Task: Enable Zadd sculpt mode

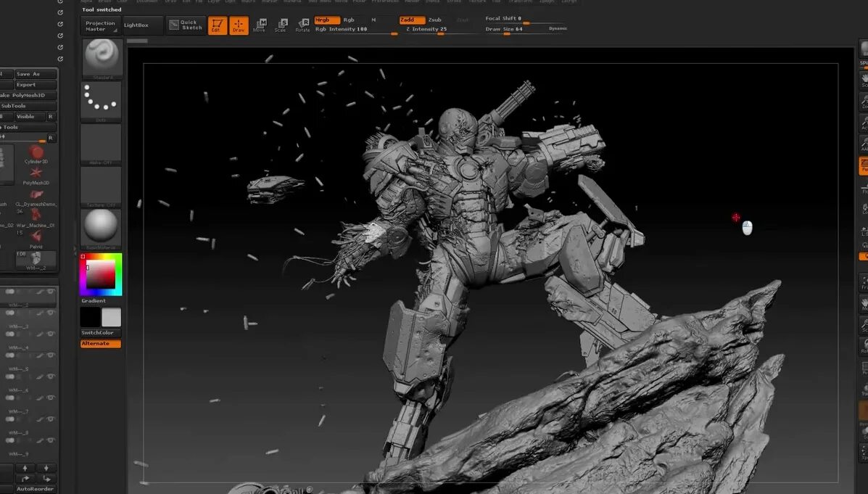Action: pos(412,20)
